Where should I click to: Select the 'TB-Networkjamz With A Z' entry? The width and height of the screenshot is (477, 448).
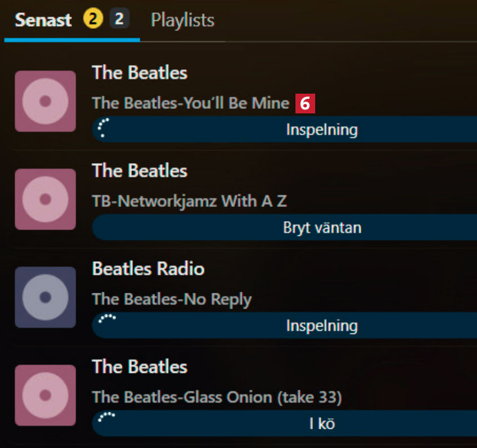(189, 201)
